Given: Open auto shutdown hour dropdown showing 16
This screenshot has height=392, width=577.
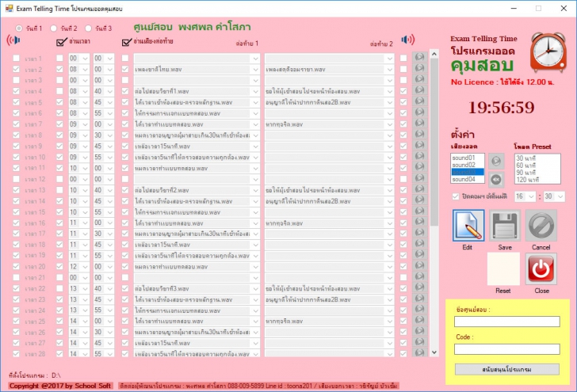Looking at the screenshot, I should click(531, 196).
